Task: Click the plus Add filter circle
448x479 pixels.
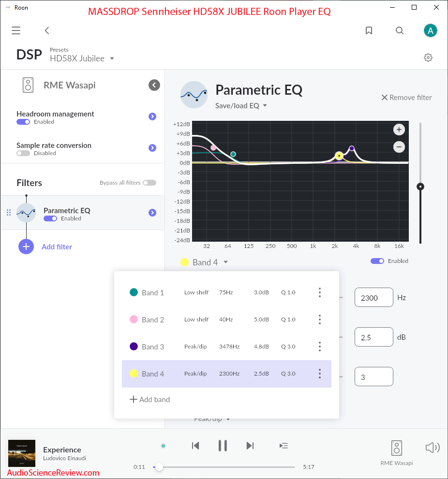Action: coord(26,247)
